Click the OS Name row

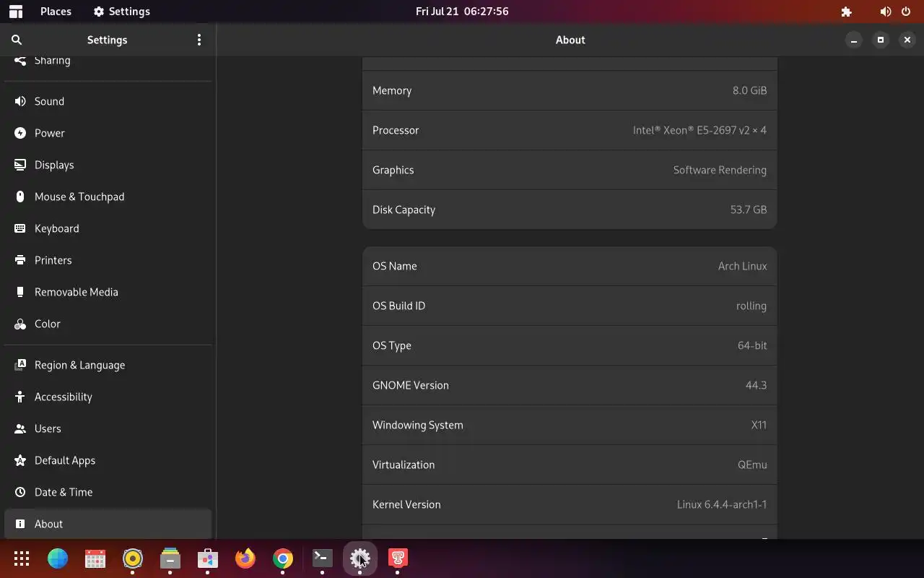click(x=570, y=266)
